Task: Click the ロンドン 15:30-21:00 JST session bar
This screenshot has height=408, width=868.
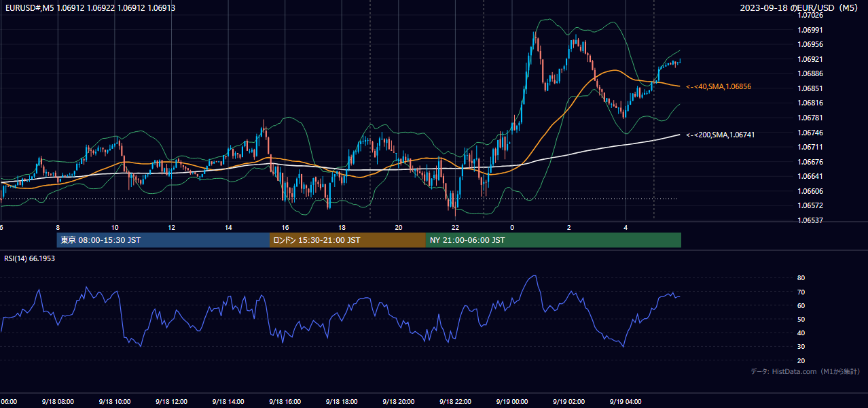Action: [348, 240]
